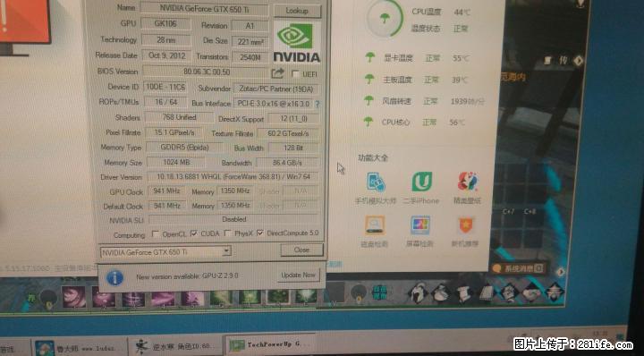
Task: Open the 手机模拟大师 phone emulator icon
Action: pyautogui.click(x=376, y=182)
